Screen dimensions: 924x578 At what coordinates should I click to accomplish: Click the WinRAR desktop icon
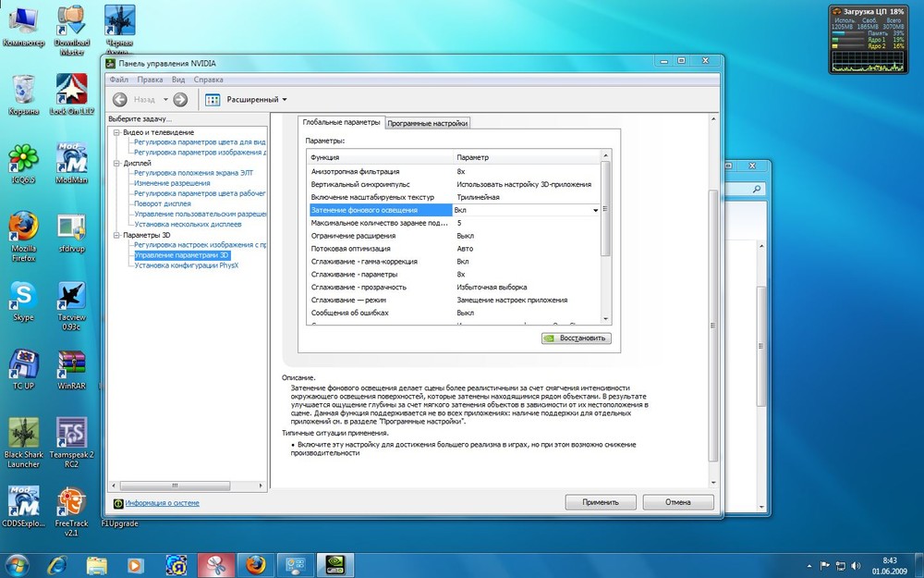71,363
